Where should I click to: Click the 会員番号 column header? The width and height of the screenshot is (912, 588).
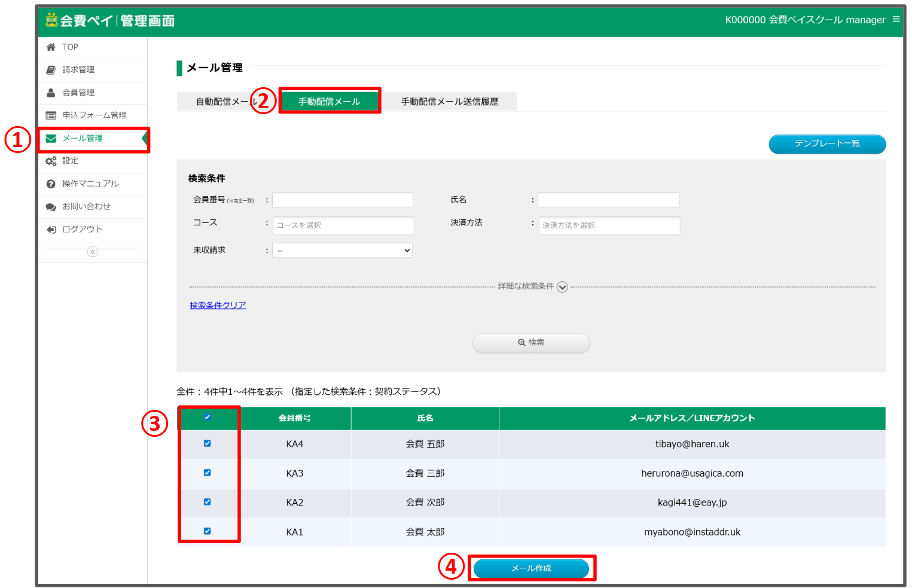(x=295, y=418)
